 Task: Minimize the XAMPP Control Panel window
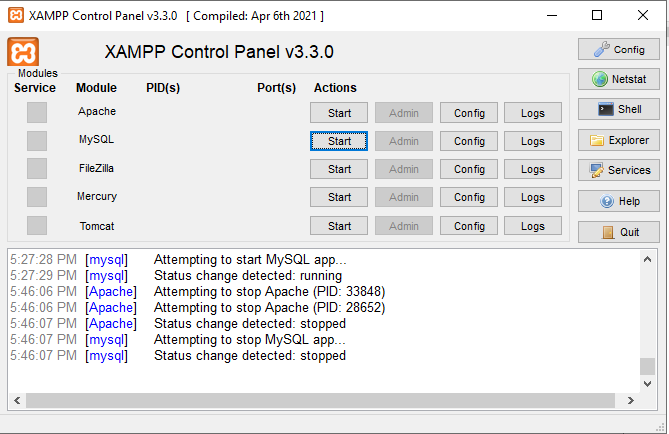pyautogui.click(x=552, y=15)
